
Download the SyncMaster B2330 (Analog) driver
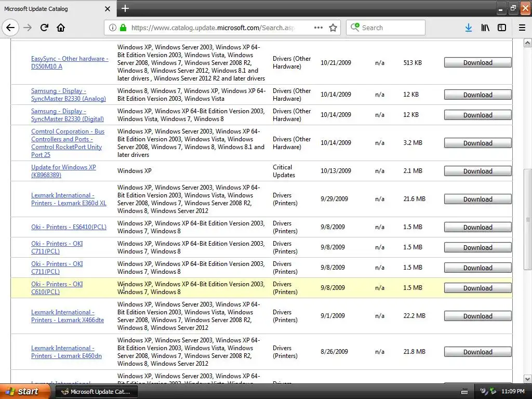(478, 95)
